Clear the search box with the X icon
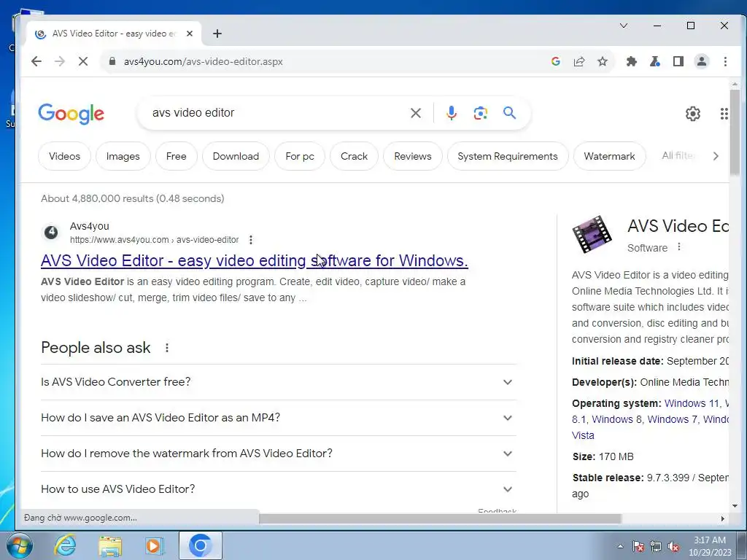The image size is (747, 560). (x=415, y=113)
